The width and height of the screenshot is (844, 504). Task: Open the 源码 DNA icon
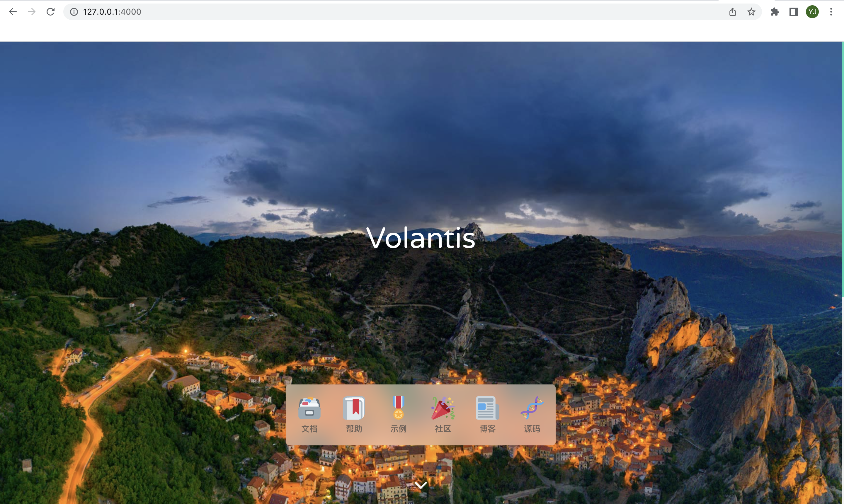tap(532, 408)
